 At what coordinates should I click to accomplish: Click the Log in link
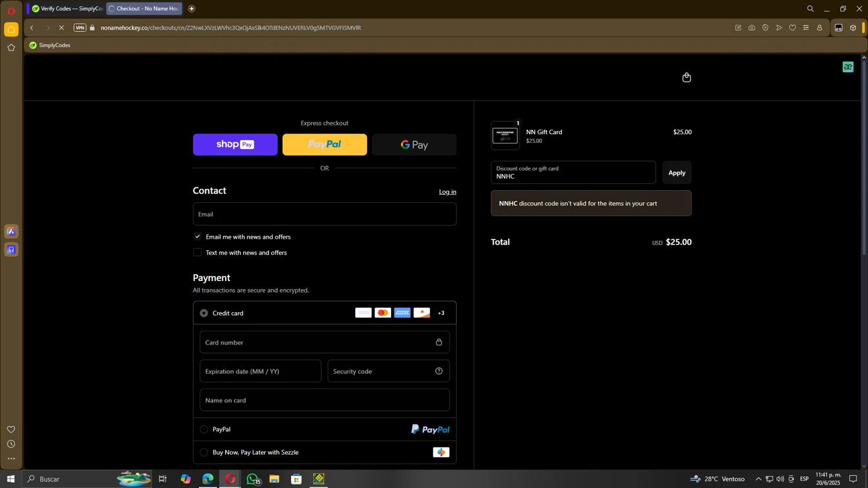447,191
